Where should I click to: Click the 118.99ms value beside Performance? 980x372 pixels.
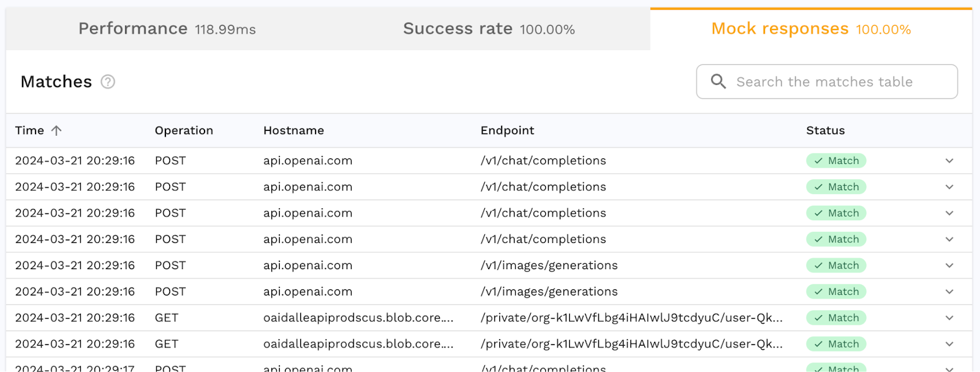pyautogui.click(x=225, y=29)
